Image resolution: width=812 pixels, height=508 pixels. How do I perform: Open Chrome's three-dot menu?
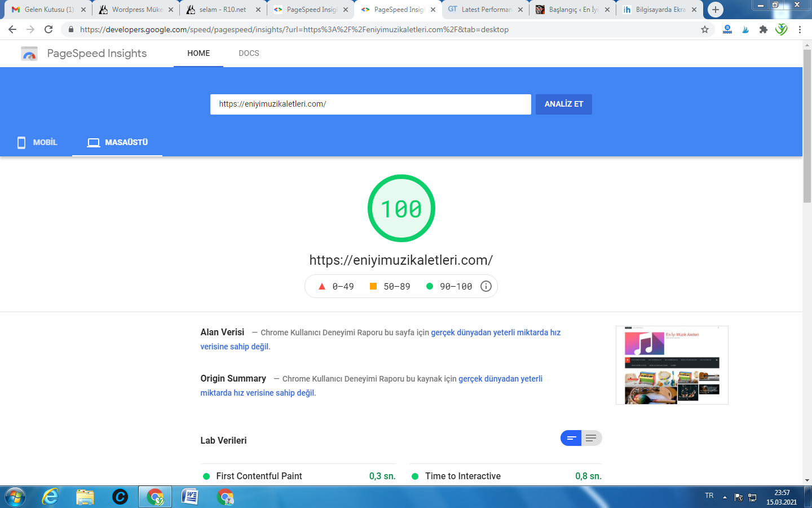(x=800, y=29)
